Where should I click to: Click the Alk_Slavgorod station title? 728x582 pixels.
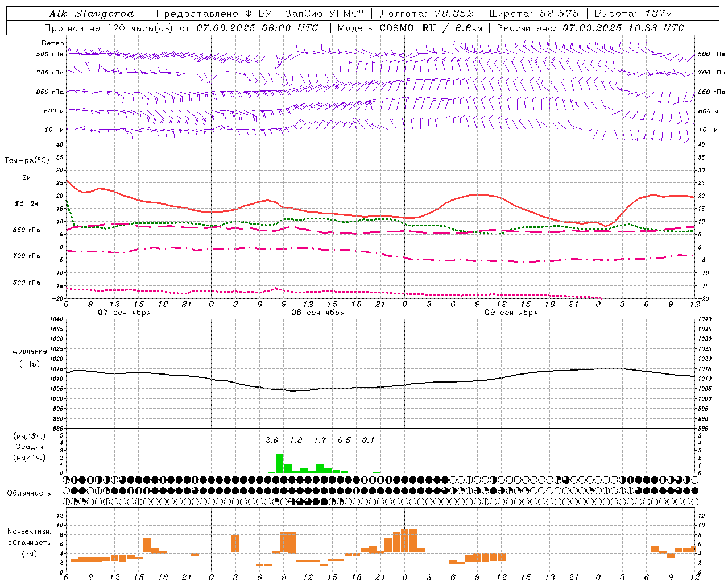(x=91, y=14)
